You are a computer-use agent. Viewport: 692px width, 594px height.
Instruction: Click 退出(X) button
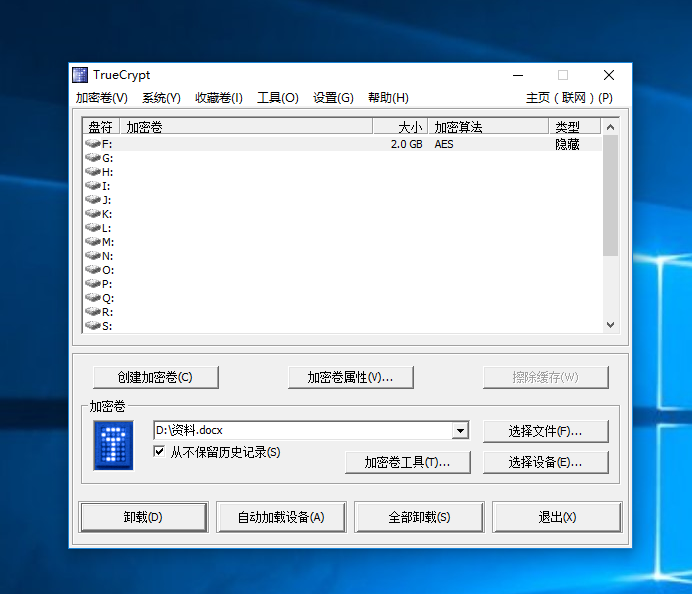pyautogui.click(x=557, y=517)
